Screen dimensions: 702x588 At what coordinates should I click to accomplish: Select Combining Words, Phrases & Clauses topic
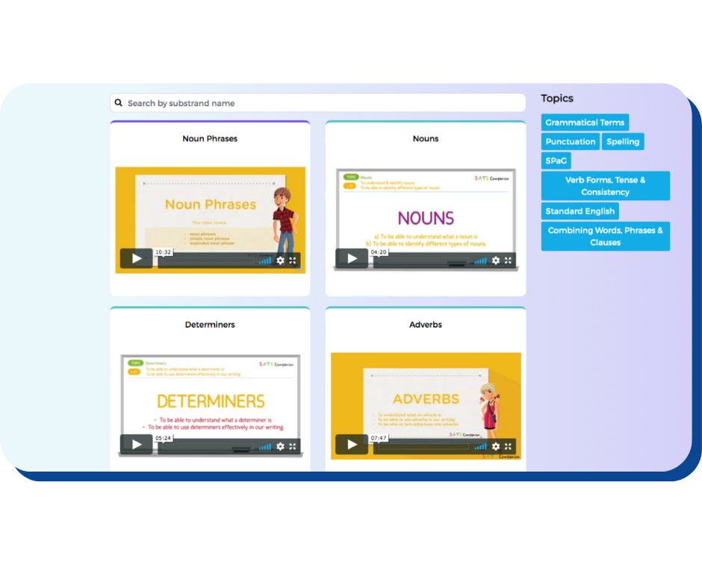point(605,237)
